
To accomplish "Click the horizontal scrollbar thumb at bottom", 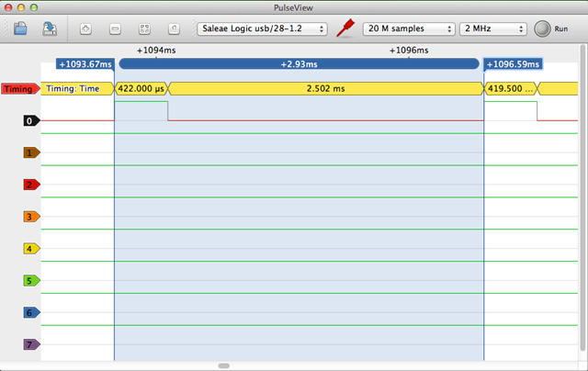I will coord(224,365).
